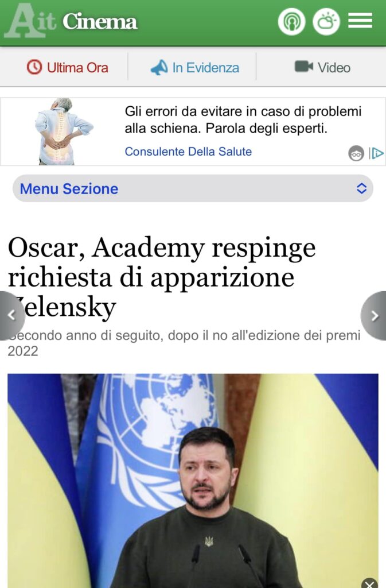Click the AdChoices triangle icon
This screenshot has width=386, height=588.
coord(377,153)
